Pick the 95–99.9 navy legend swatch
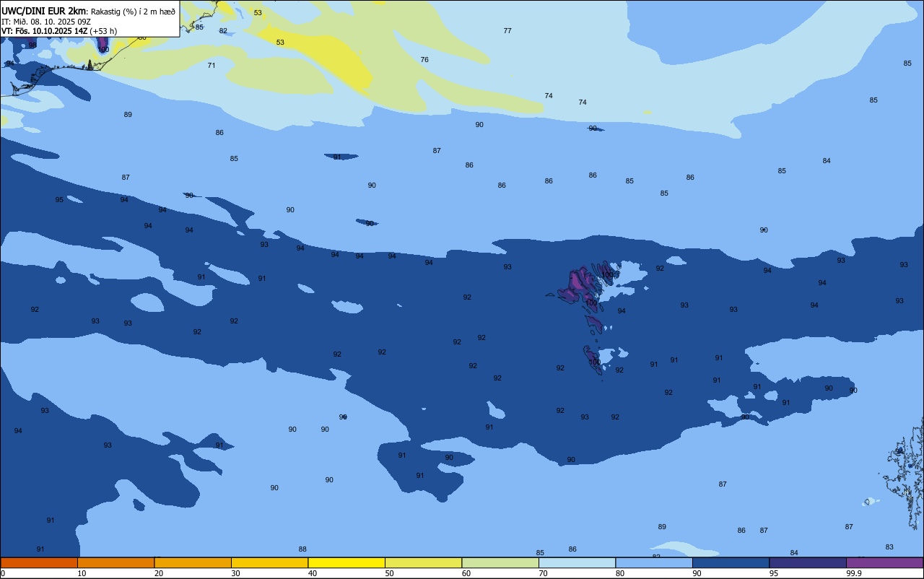Viewport: 924px width, 579px height. (x=808, y=562)
